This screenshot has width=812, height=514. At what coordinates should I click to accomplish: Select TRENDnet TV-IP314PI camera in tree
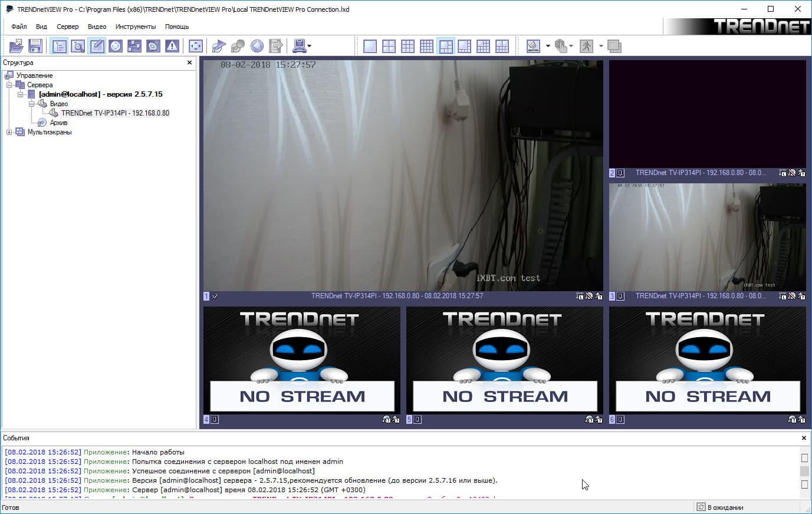click(x=115, y=113)
